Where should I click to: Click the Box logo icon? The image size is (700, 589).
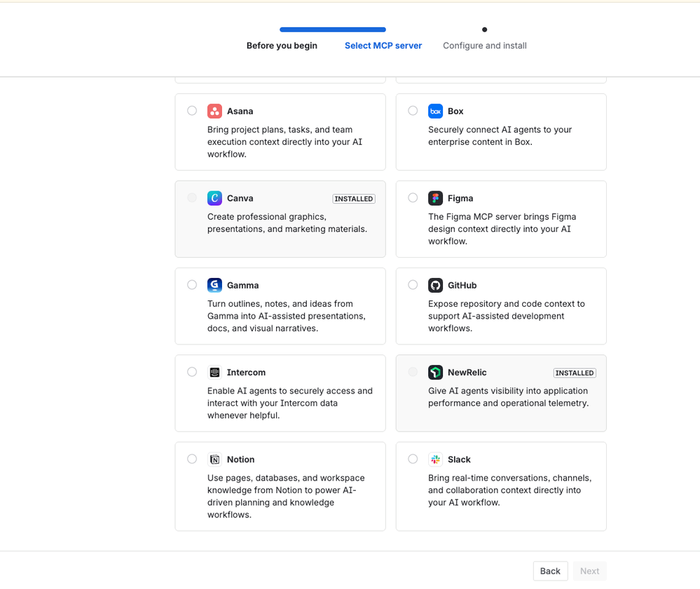pyautogui.click(x=435, y=111)
